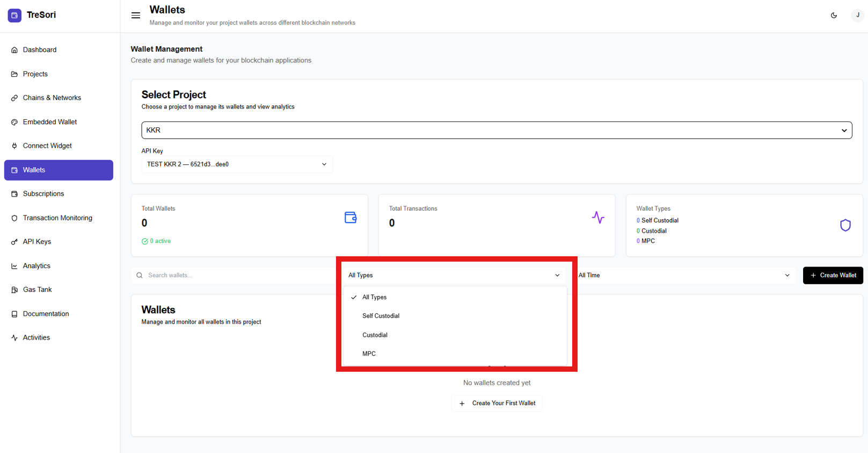Open the user avatar J menu
This screenshot has width=868, height=453.
(x=857, y=16)
